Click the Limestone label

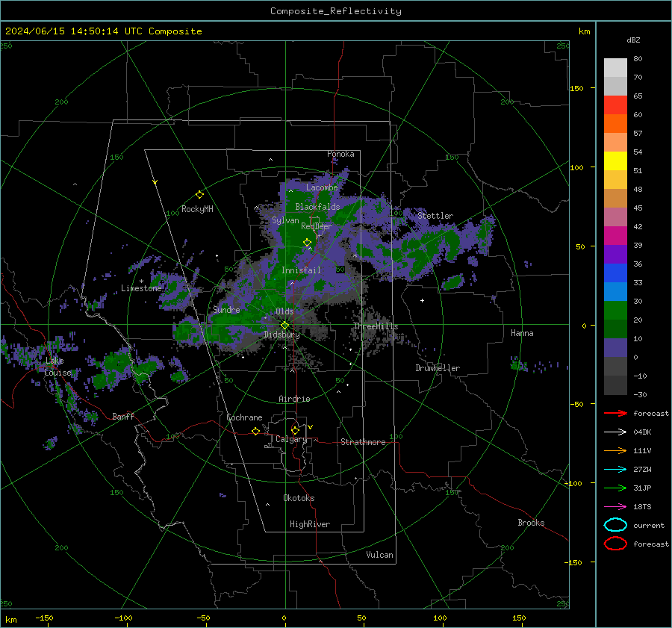pyautogui.click(x=141, y=288)
